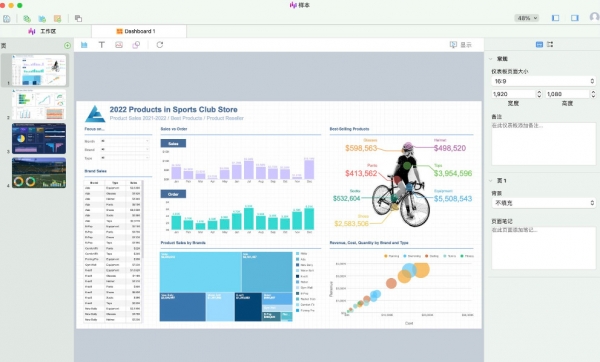
Task: Click the largest light-blue treemap block
Action: pyautogui.click(x=201, y=272)
